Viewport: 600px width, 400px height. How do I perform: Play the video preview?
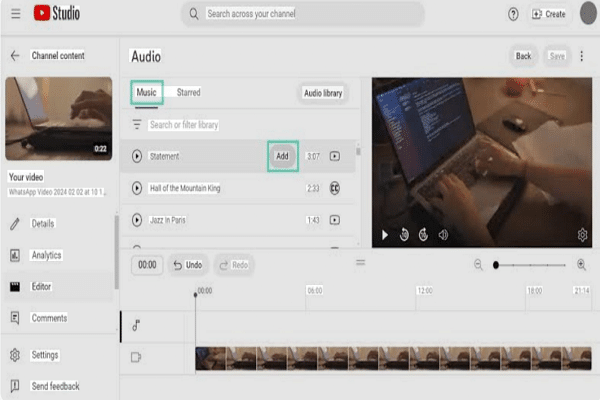click(385, 235)
